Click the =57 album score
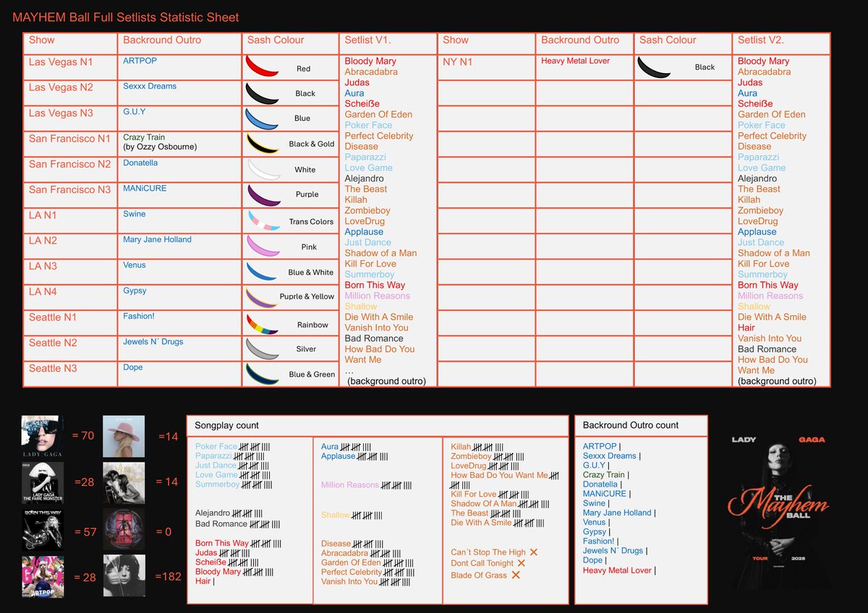The height and width of the screenshot is (613, 868). [85, 532]
